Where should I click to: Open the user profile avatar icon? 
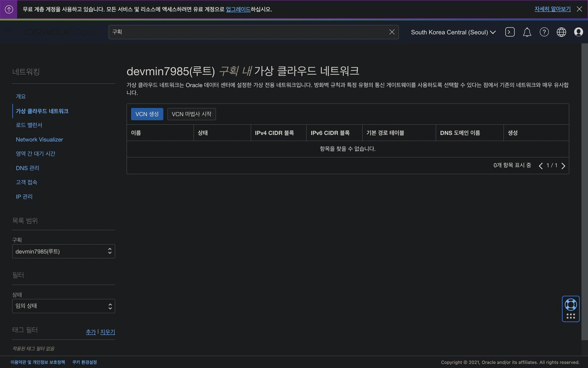[x=578, y=32]
